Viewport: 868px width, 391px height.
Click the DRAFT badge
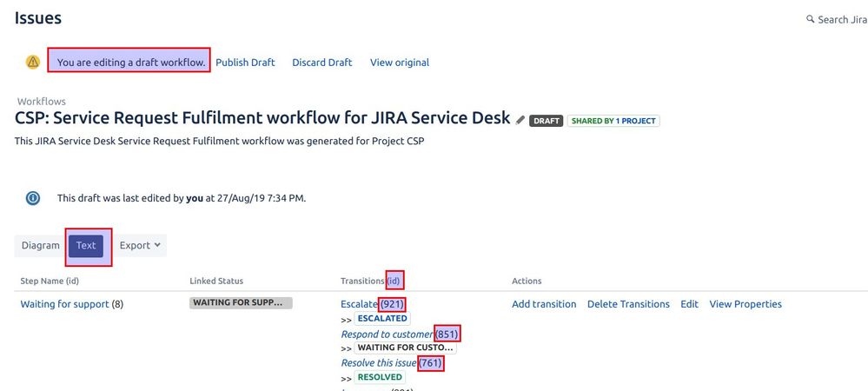(546, 121)
